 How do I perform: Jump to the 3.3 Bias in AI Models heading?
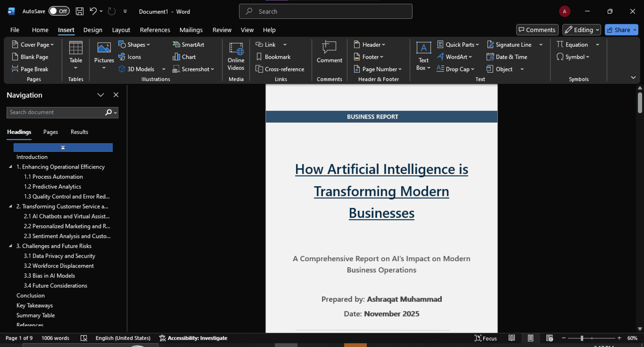pos(49,276)
